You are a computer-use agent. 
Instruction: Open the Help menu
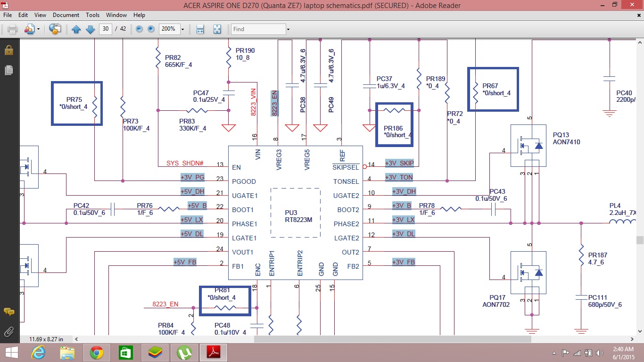139,15
